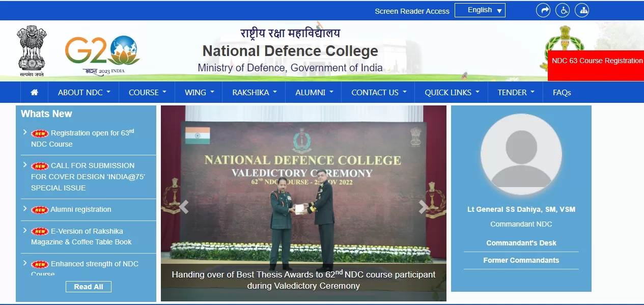Expand the ABOUT NDC menu

pyautogui.click(x=83, y=93)
